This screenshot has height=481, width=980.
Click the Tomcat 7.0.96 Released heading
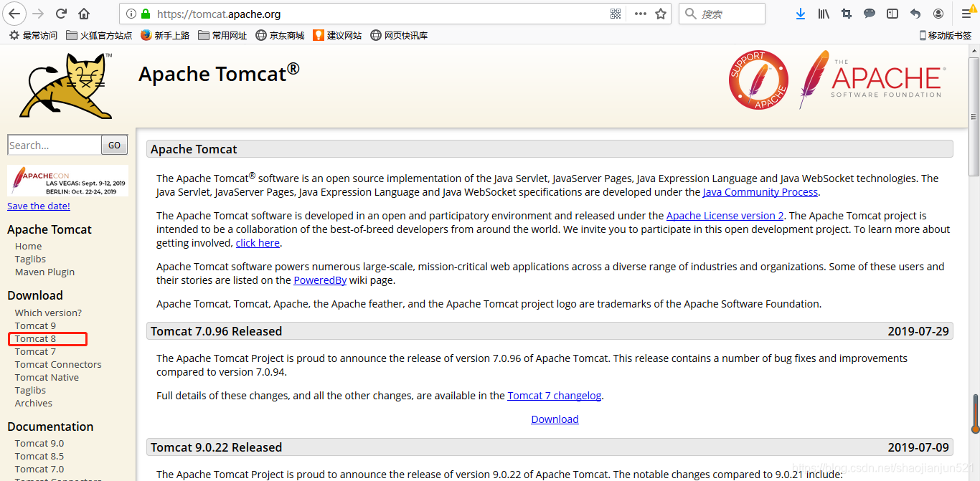click(217, 331)
